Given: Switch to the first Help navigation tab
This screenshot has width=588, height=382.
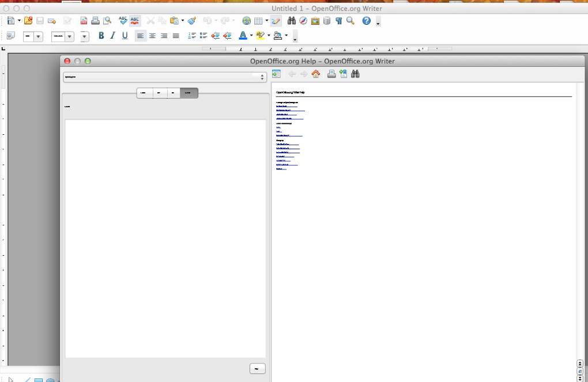Looking at the screenshot, I should tap(145, 93).
